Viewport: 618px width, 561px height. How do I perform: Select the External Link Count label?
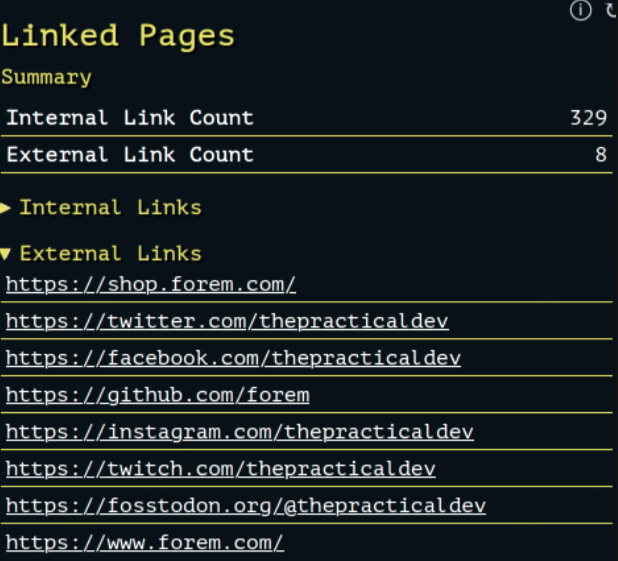pyautogui.click(x=130, y=154)
